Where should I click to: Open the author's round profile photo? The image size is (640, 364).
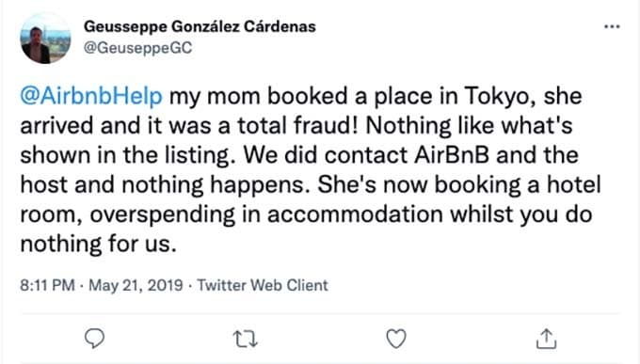(x=45, y=38)
